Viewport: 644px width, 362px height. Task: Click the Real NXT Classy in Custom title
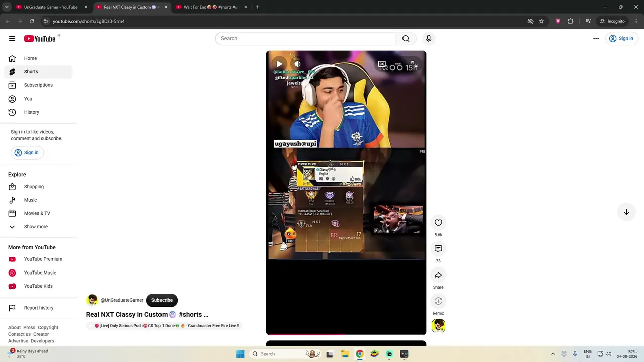coord(147,315)
